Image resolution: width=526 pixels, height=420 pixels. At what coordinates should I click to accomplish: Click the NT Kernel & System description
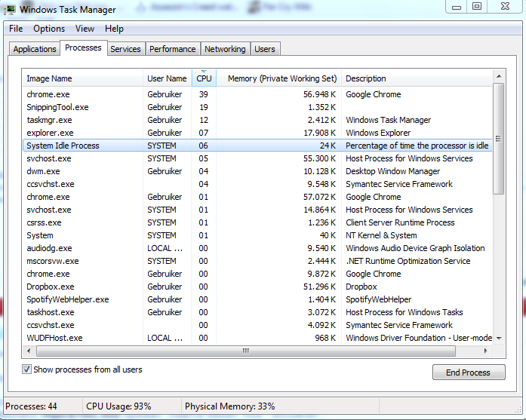point(381,235)
